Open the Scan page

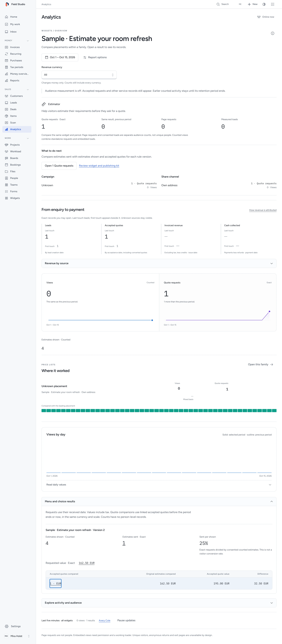tap(17, 123)
